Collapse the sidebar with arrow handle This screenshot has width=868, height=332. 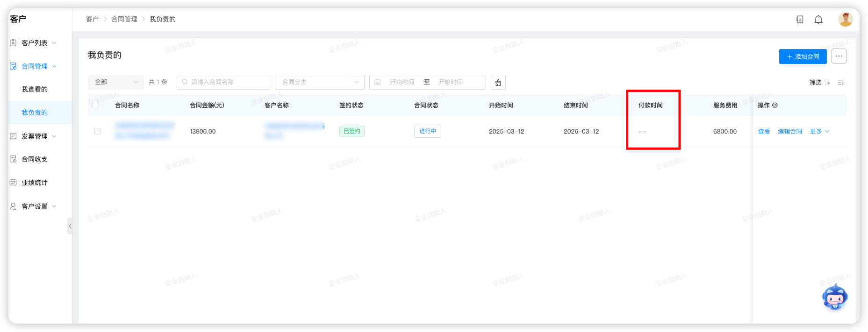click(x=70, y=226)
